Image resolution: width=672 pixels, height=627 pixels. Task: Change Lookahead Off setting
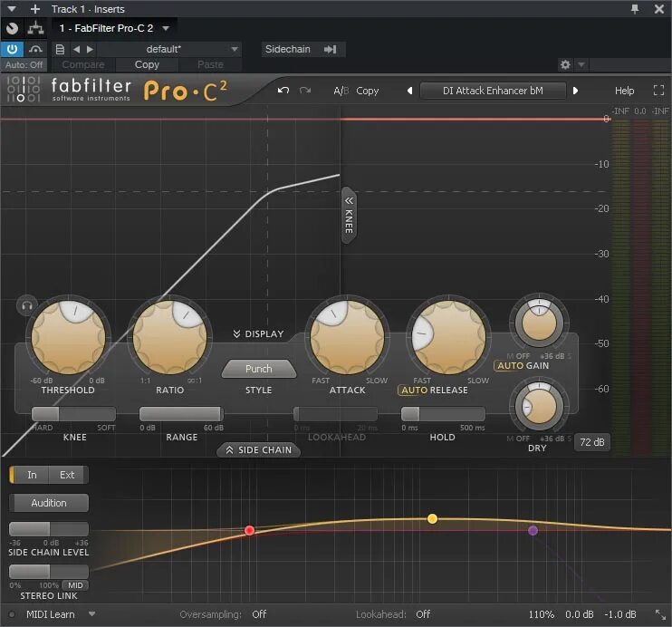click(x=423, y=614)
